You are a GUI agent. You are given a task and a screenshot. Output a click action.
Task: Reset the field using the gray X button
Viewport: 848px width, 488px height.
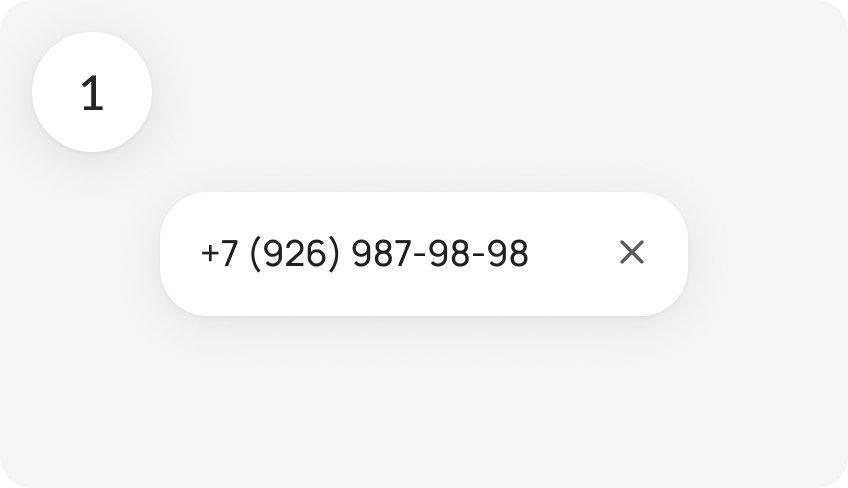coord(632,252)
